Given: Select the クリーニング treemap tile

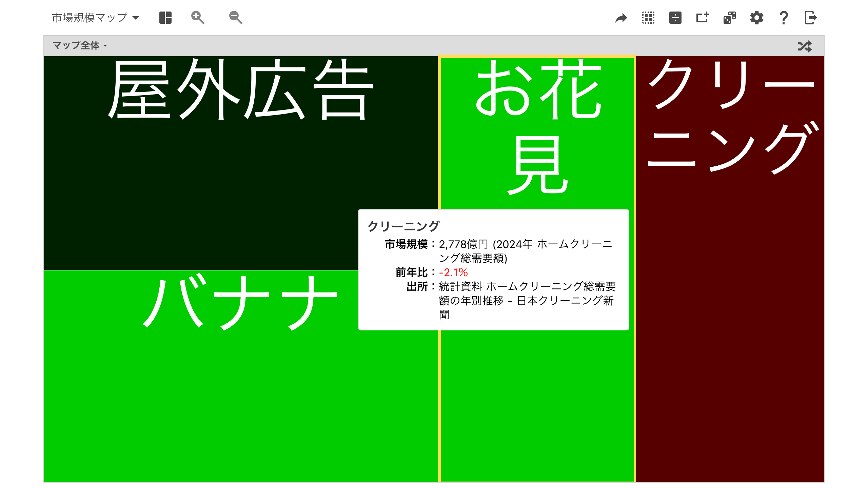Looking at the screenshot, I should pos(730,269).
